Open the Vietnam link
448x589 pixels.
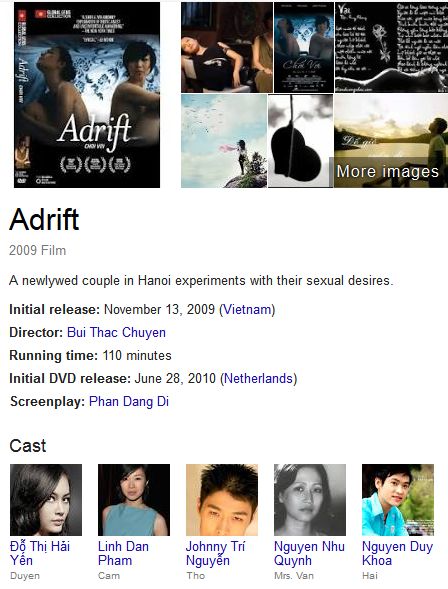tap(247, 310)
